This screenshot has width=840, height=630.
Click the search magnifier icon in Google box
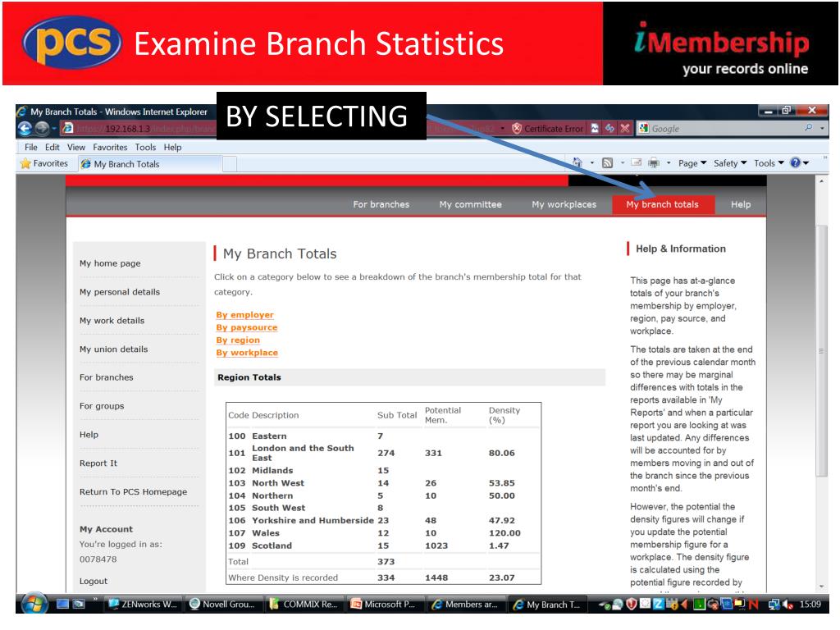(808, 128)
